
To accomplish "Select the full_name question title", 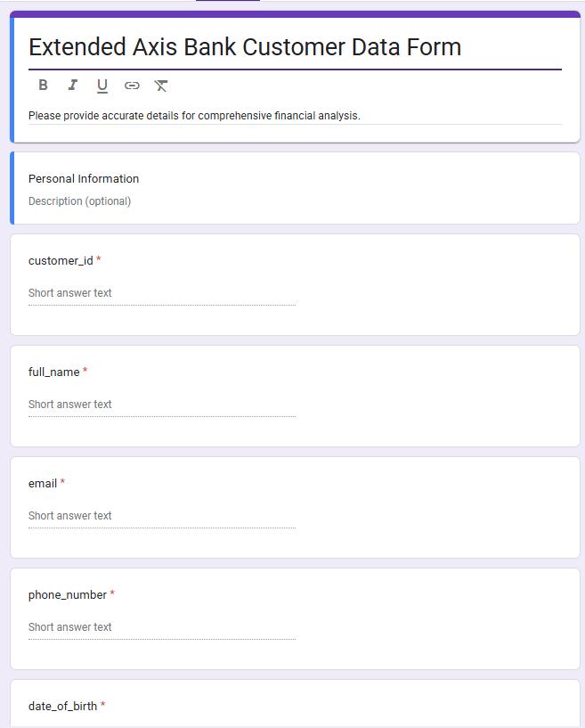I will pyautogui.click(x=53, y=372).
